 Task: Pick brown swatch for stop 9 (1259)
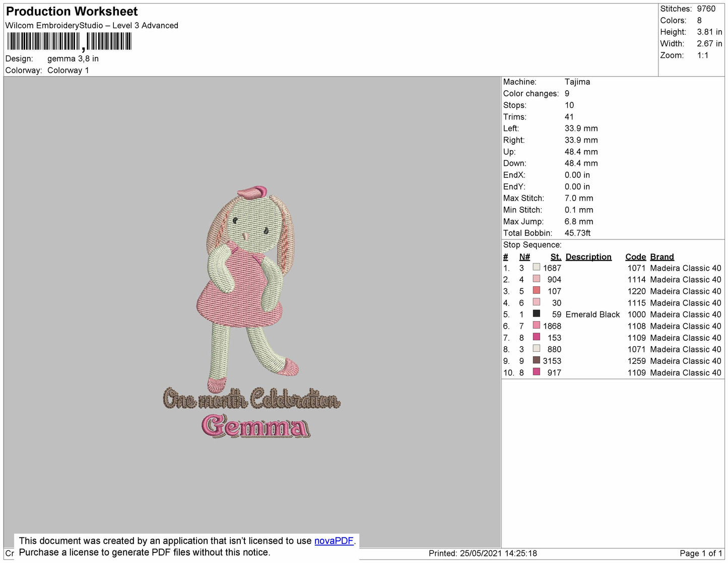tap(537, 360)
